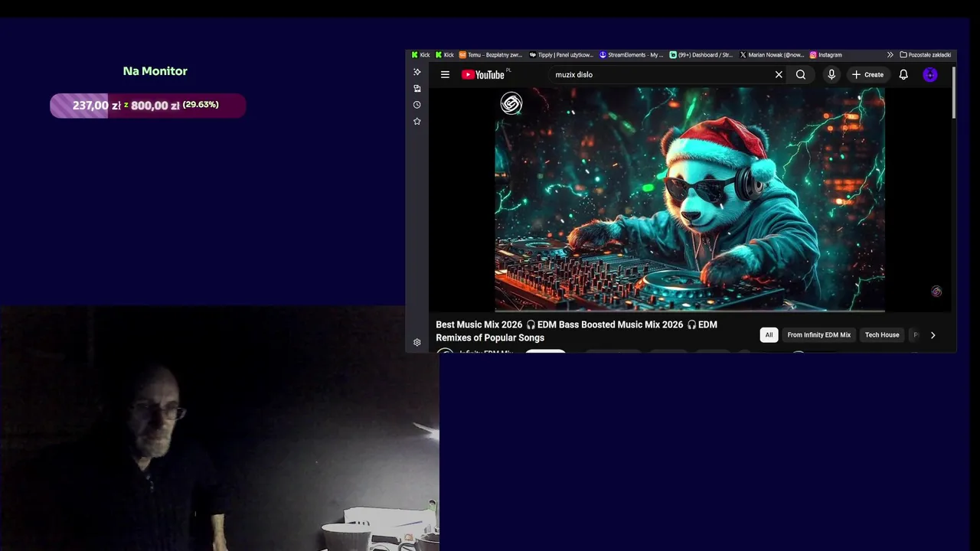Start voice search with the microphone icon

(831, 74)
